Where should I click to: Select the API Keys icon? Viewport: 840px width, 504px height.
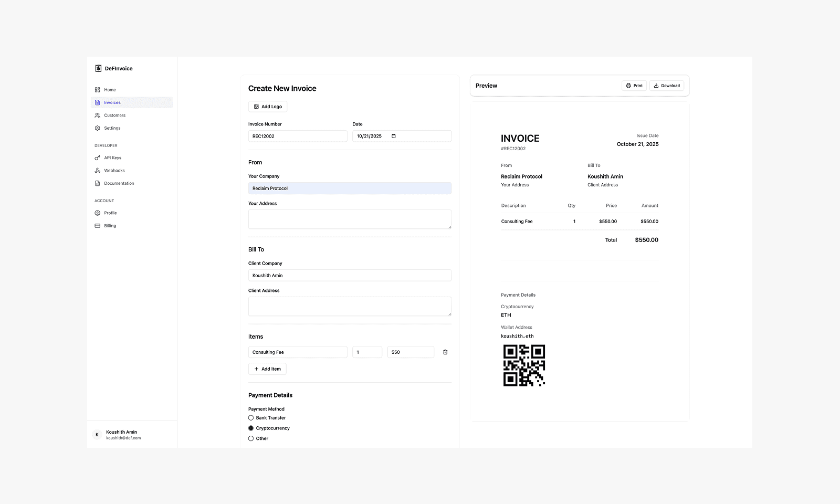pyautogui.click(x=97, y=157)
